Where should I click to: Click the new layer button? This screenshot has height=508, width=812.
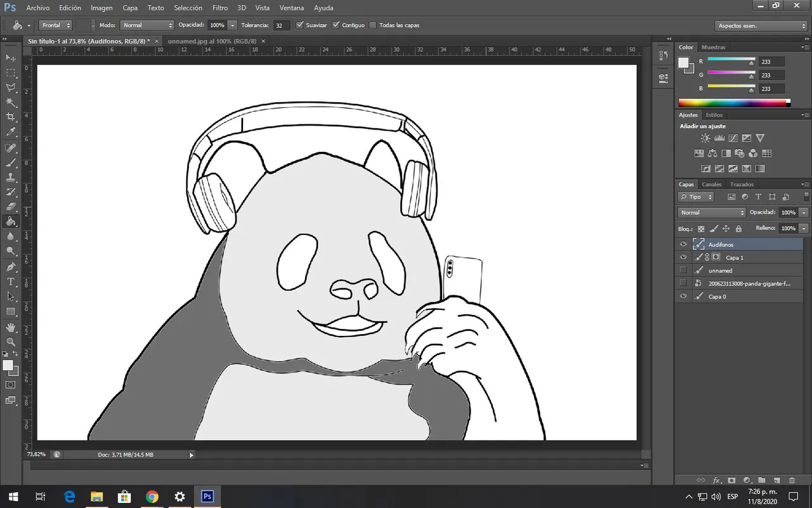click(776, 481)
